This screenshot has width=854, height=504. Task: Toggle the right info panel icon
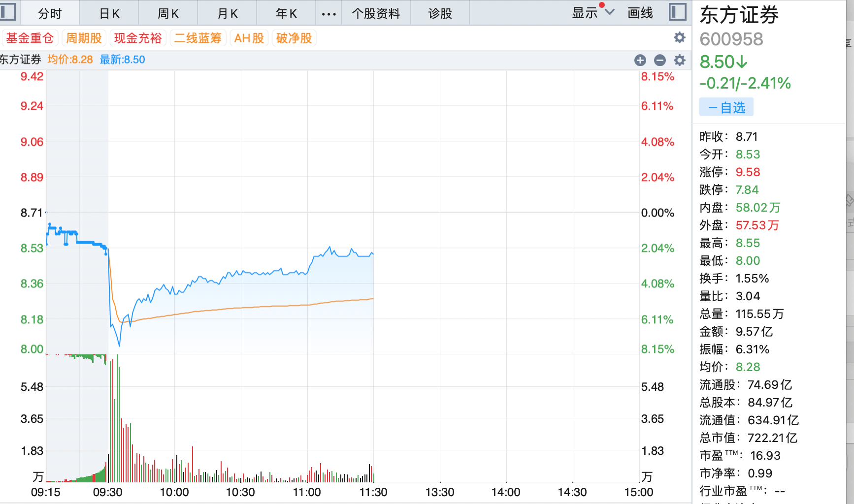coord(678,12)
